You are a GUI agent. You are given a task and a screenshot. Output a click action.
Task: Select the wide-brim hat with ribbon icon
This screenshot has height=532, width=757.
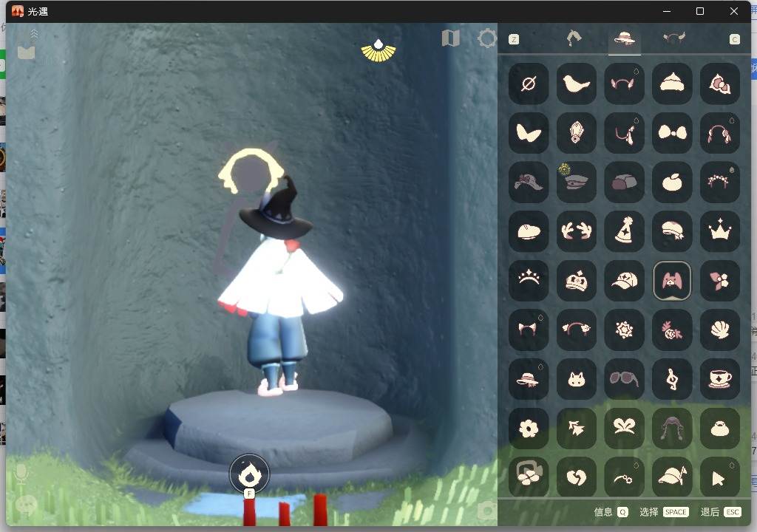[529, 182]
